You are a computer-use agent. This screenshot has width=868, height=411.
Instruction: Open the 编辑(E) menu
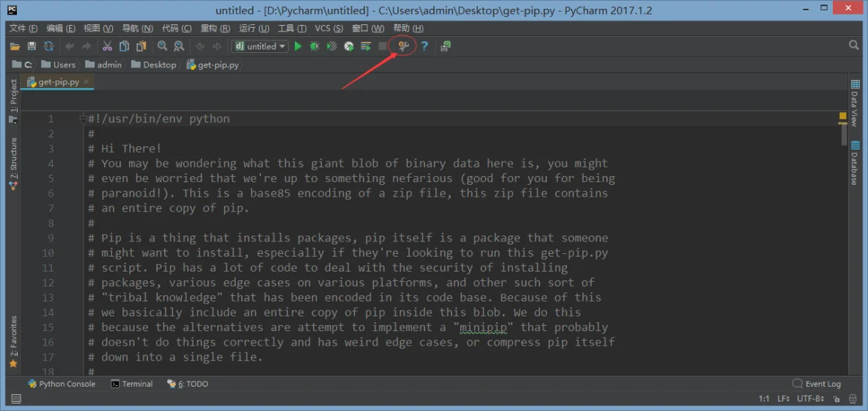pyautogui.click(x=61, y=28)
